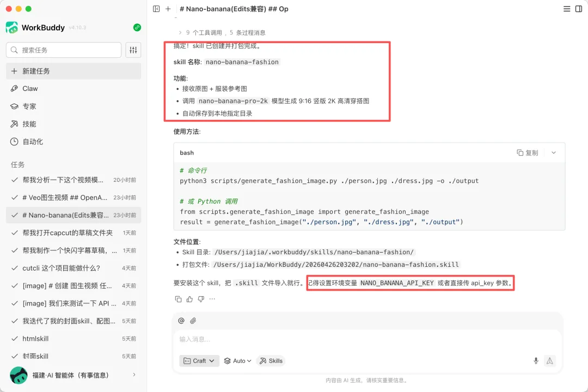Focus the 输入消息 message input
Screen dimensions: 588x392
point(367,339)
